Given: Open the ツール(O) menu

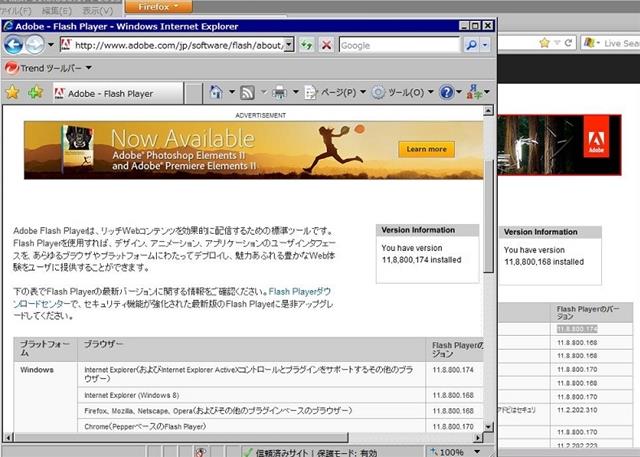Looking at the screenshot, I should click(x=402, y=93).
